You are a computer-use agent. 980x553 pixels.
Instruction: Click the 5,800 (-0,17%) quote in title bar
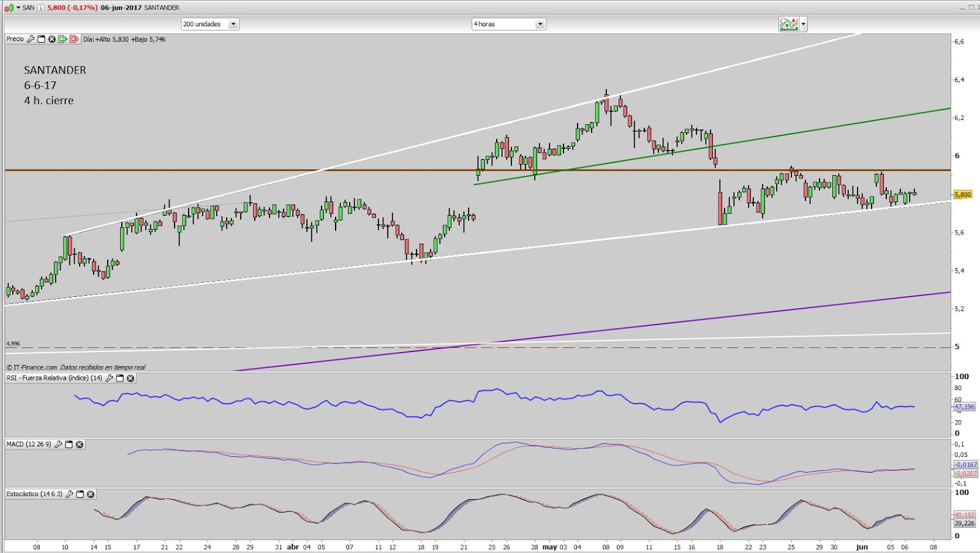tap(72, 7)
